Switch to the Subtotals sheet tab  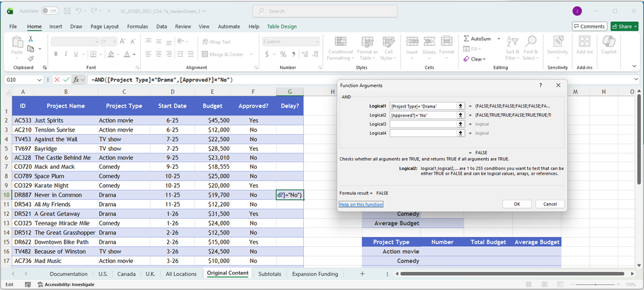coord(269,274)
